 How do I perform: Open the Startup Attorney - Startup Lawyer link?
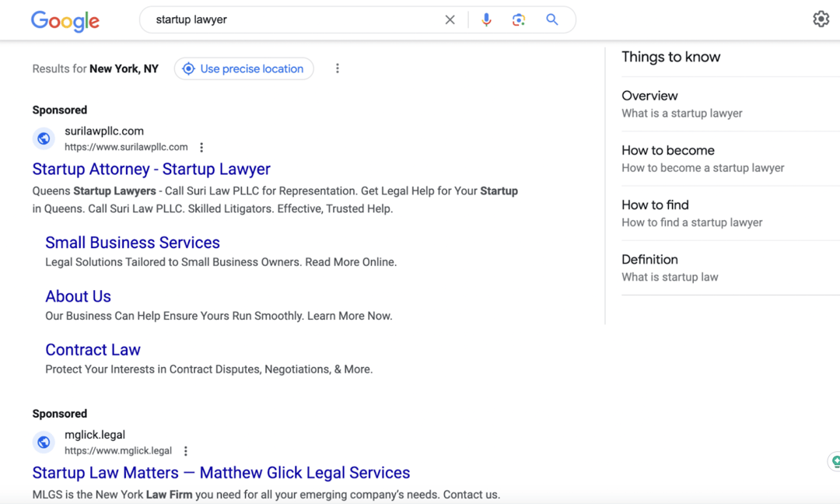pyautogui.click(x=152, y=169)
